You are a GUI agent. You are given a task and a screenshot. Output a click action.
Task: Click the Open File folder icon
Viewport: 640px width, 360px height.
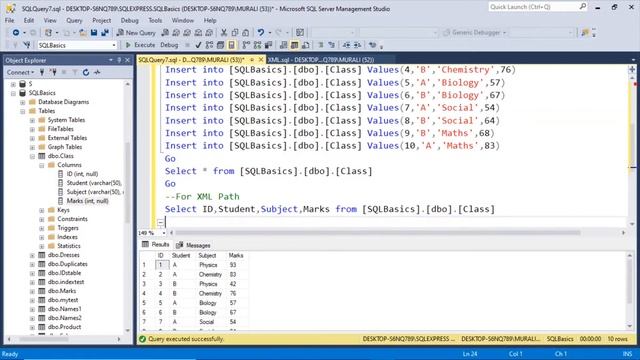tap(83, 33)
